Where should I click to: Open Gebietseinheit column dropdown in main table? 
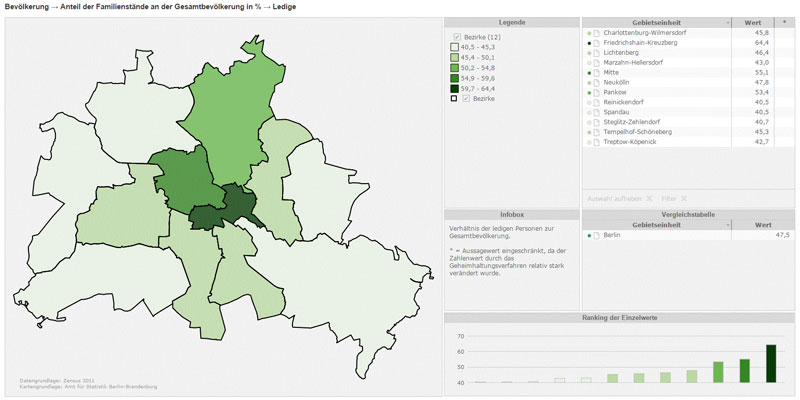[726, 22]
